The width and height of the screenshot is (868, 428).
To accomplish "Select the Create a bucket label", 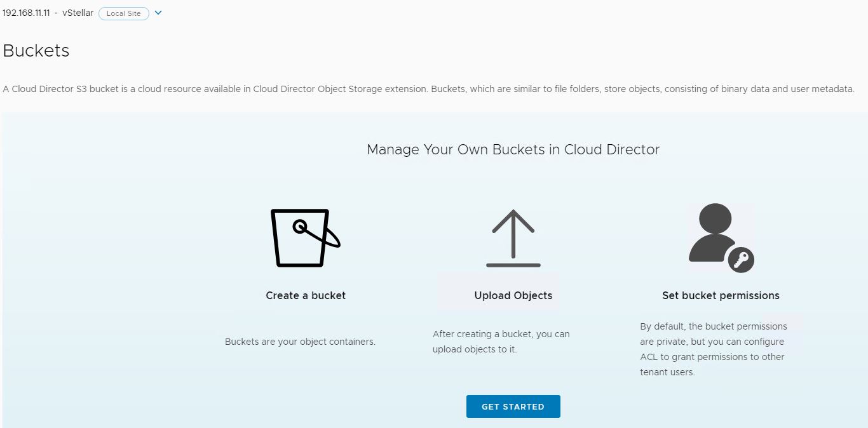I will [x=306, y=295].
